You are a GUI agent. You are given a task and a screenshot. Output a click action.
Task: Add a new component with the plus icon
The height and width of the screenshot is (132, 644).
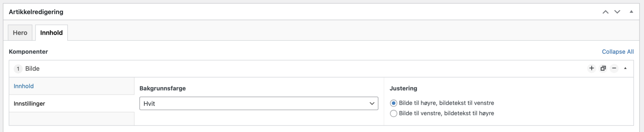(x=592, y=68)
